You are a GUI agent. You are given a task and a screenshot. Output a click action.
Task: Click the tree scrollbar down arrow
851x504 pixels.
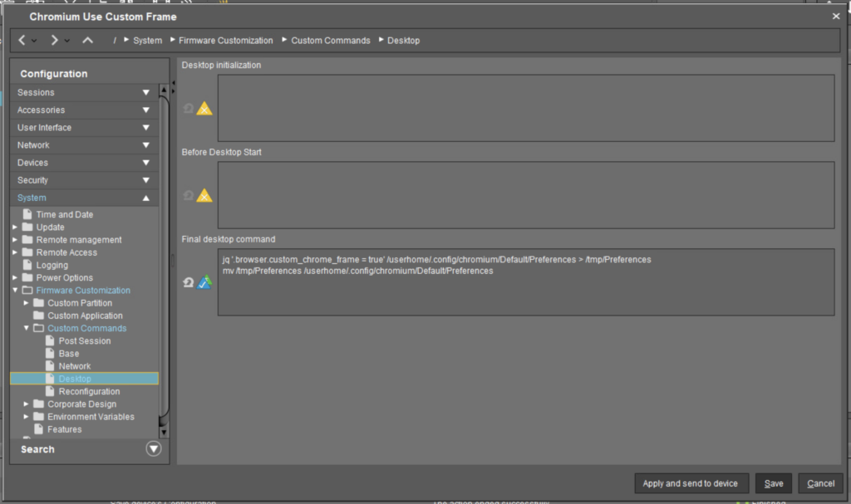point(164,433)
